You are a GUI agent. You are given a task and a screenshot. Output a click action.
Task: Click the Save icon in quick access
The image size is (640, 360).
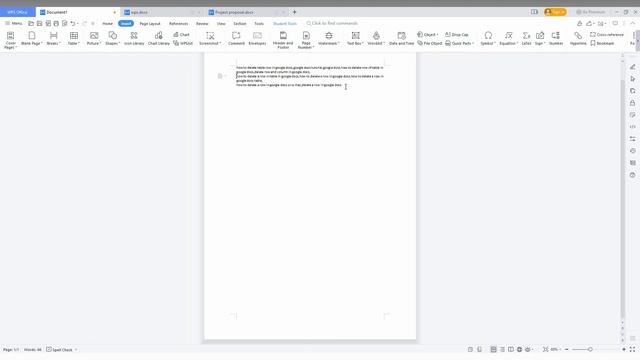coord(40,24)
